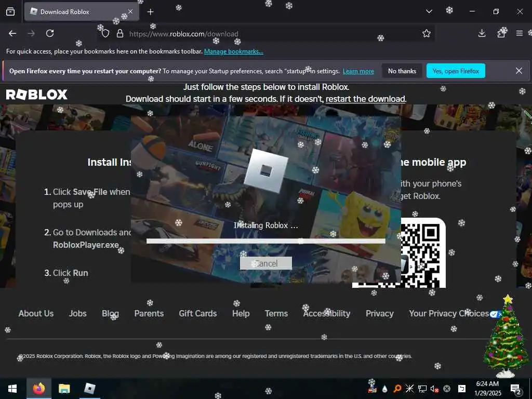
Task: Open the Windows Start menu
Action: pyautogui.click(x=12, y=389)
